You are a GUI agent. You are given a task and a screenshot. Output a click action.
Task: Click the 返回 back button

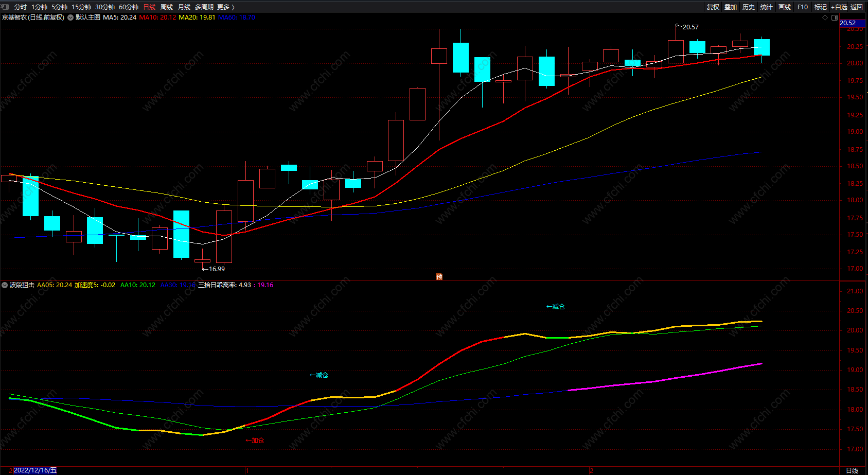coord(856,7)
